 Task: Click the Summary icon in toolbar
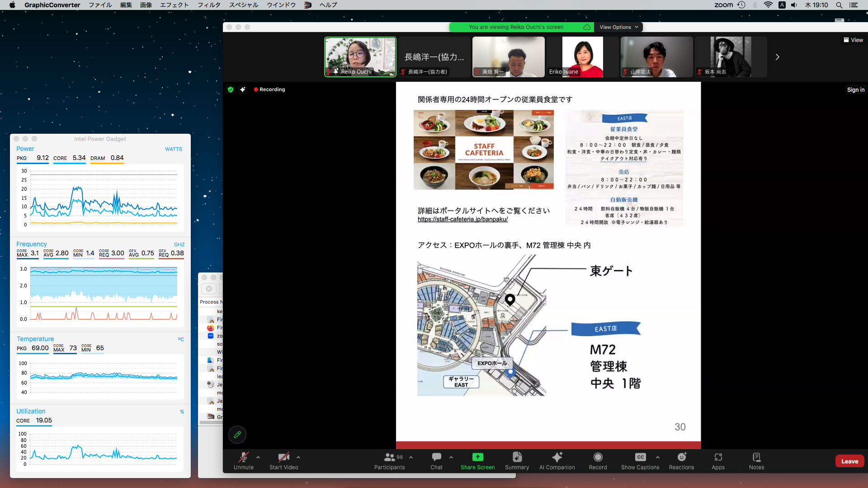[517, 457]
